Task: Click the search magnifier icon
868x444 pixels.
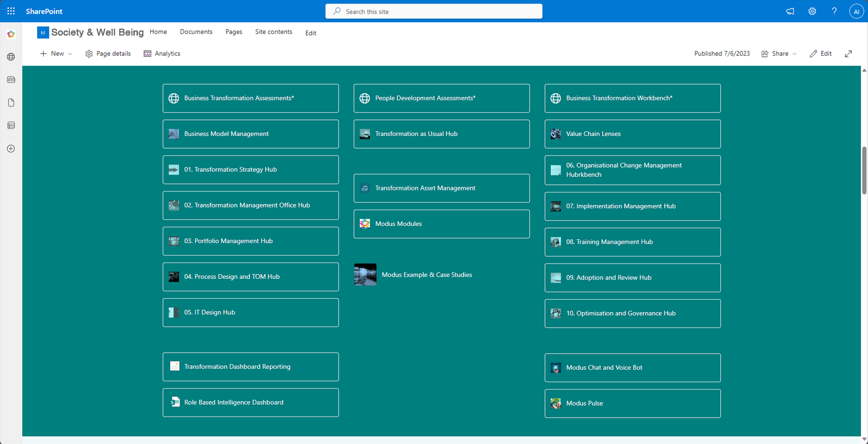Action: [337, 11]
